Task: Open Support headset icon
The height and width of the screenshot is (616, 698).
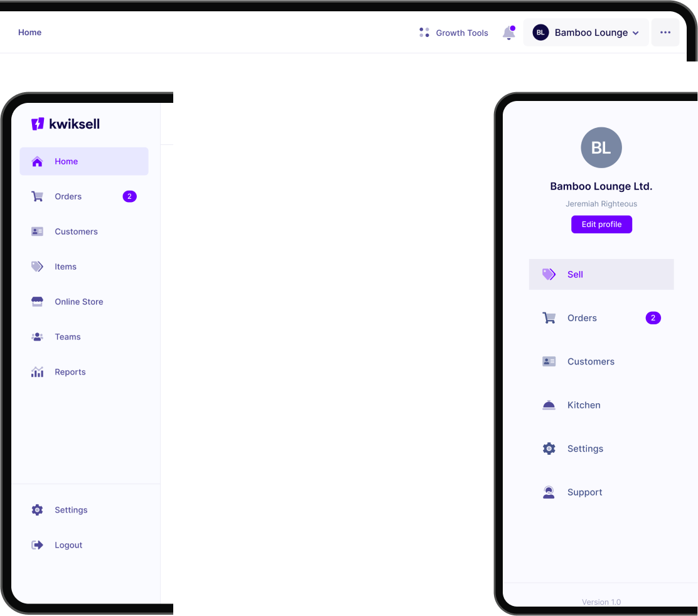Action: [x=549, y=492]
